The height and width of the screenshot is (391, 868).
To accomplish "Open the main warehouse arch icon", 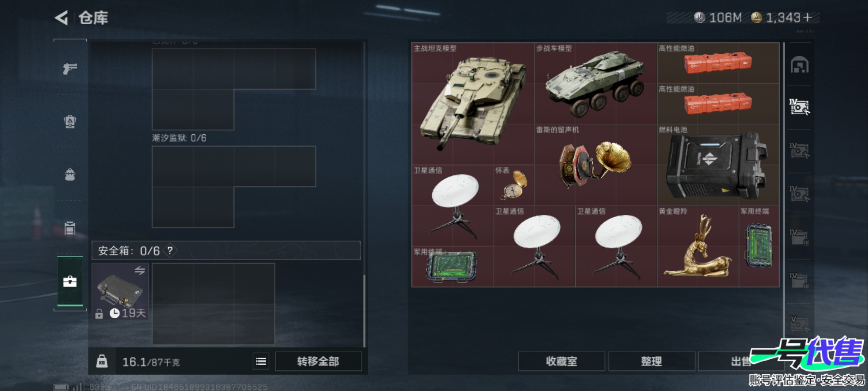I will [799, 65].
